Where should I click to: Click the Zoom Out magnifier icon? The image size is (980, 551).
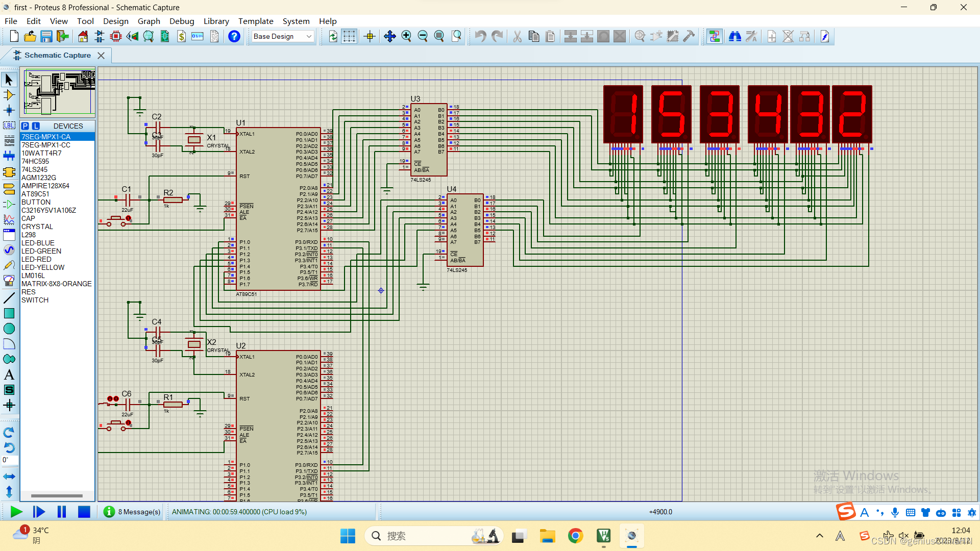point(423,36)
